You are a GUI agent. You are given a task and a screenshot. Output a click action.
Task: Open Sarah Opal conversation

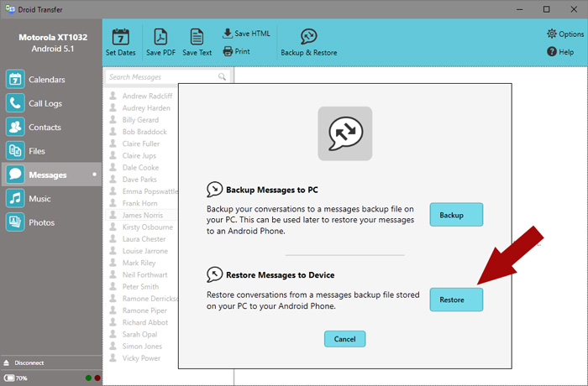tap(141, 334)
